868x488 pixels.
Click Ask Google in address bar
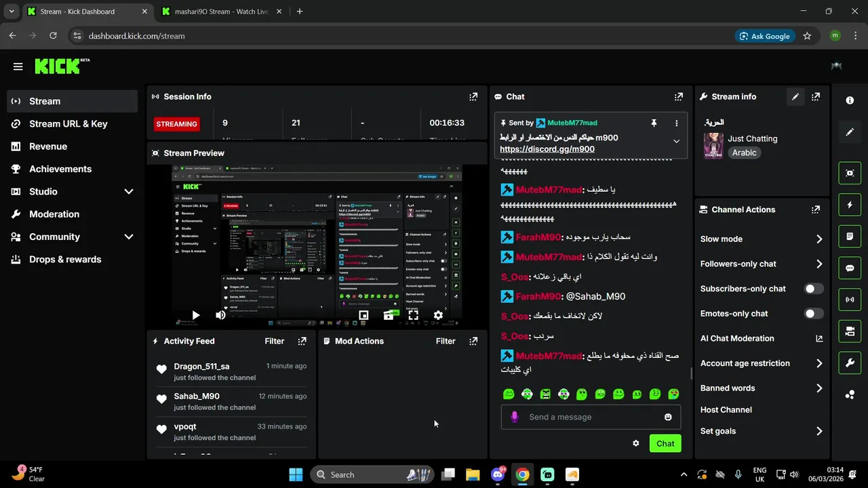[x=765, y=36]
